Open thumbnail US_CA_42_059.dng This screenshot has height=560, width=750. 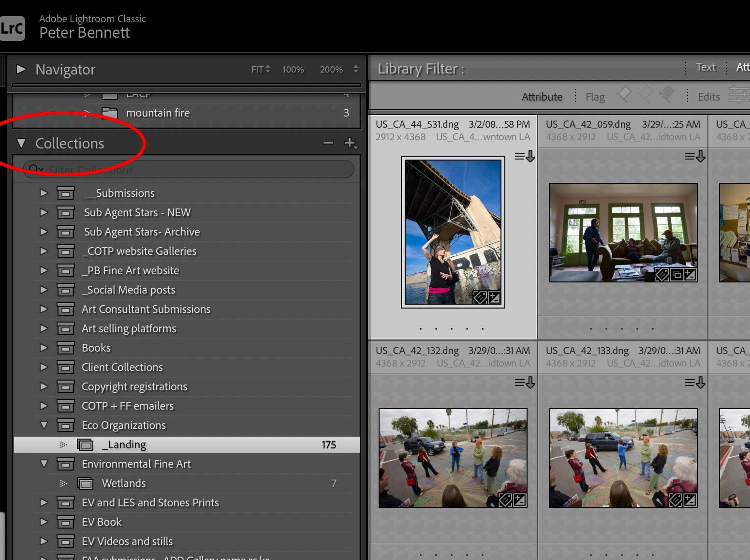click(x=623, y=233)
